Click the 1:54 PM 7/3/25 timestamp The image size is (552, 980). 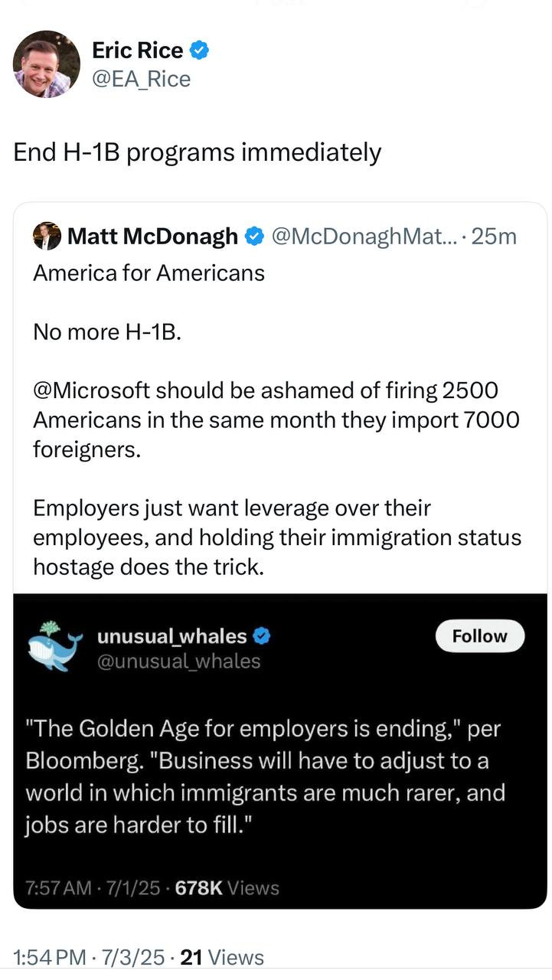coord(89,957)
